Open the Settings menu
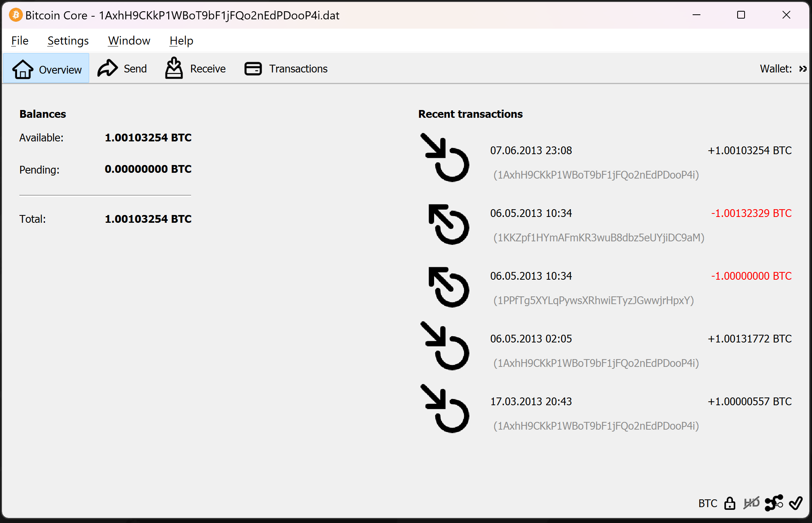Screen dimensions: 812x523 68,41
